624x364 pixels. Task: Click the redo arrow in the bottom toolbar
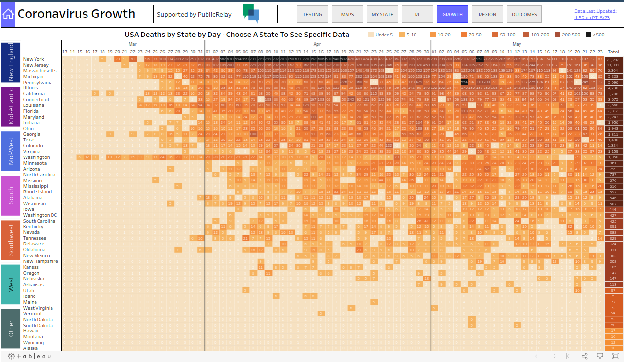553,356
